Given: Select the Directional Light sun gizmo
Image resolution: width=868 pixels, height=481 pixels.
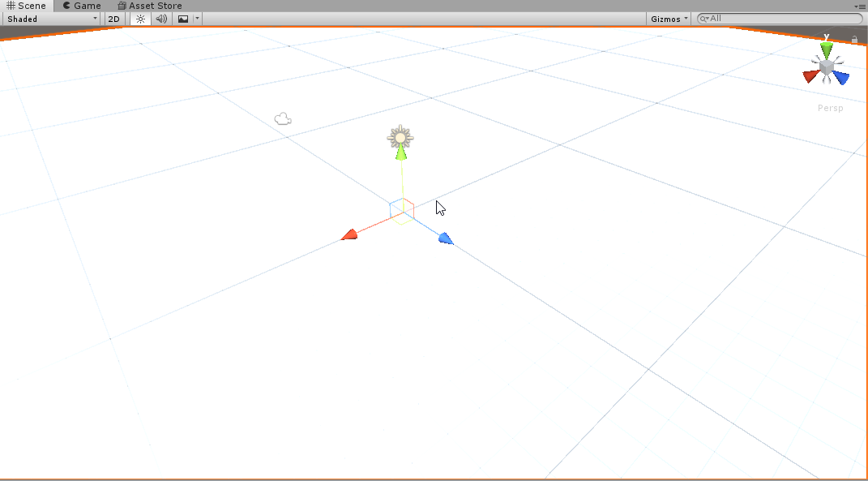Looking at the screenshot, I should click(400, 137).
